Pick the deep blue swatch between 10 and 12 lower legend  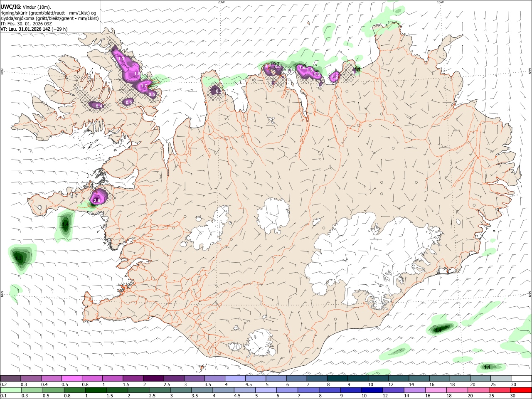coord(372,390)
